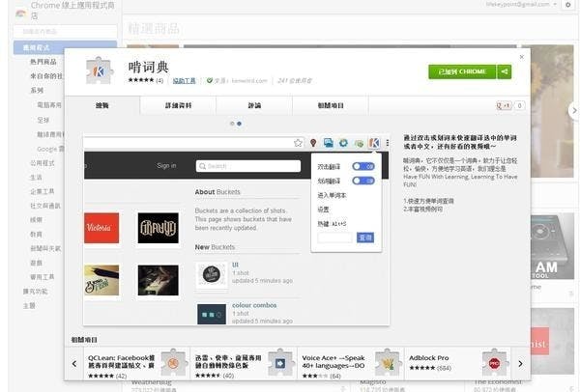
Task: Open the Voice Ace+ related item
Action: coord(351,364)
